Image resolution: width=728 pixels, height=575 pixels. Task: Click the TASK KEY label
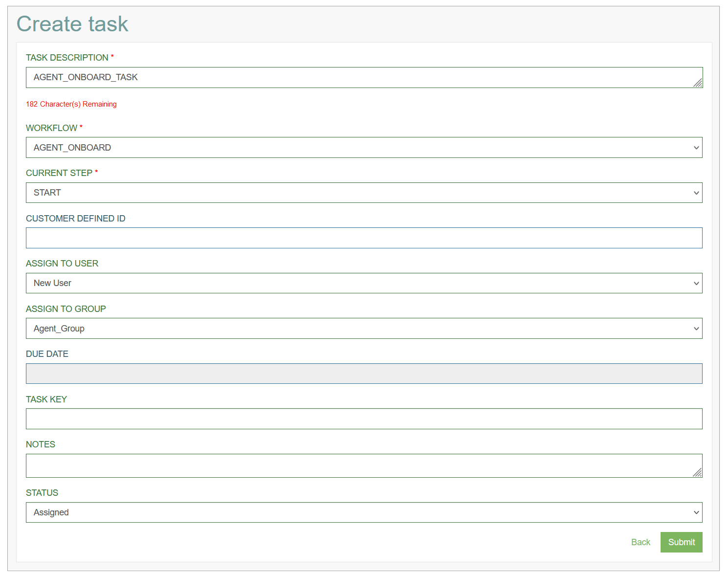[x=46, y=399]
